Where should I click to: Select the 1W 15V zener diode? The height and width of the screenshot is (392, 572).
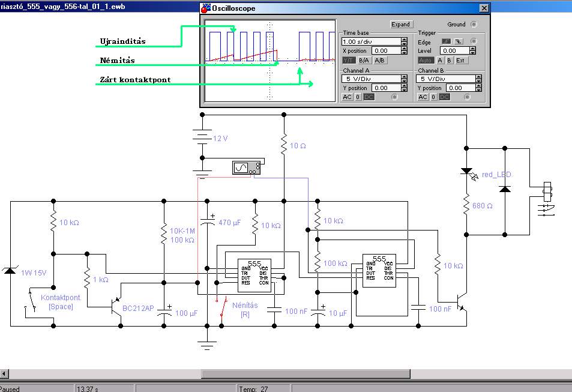[10, 271]
